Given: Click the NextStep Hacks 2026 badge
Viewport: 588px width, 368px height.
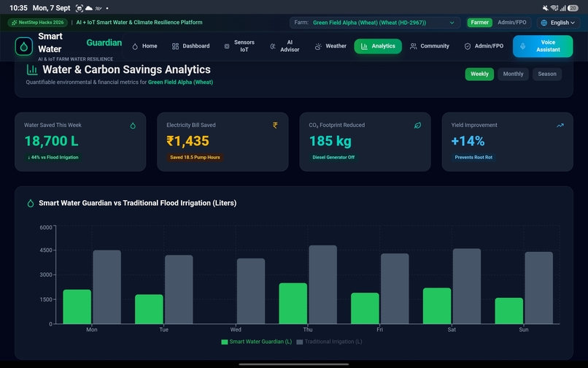Looking at the screenshot, I should pyautogui.click(x=37, y=23).
